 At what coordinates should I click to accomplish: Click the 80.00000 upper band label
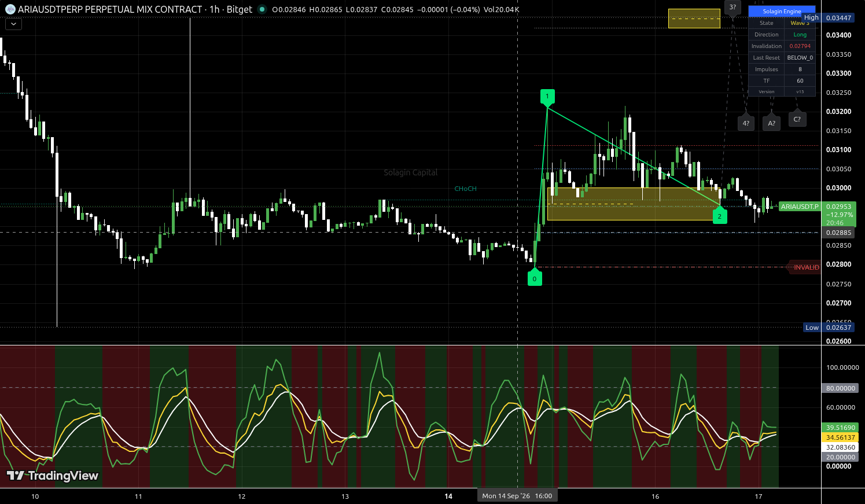840,388
